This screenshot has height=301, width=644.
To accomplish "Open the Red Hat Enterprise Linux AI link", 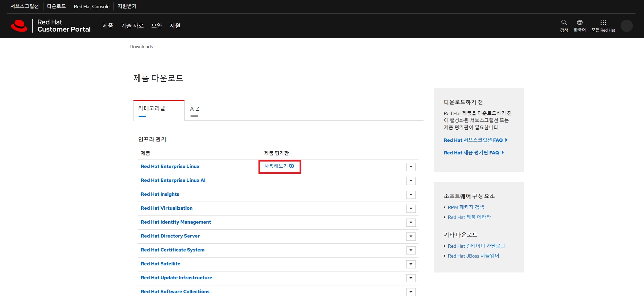I will (173, 180).
